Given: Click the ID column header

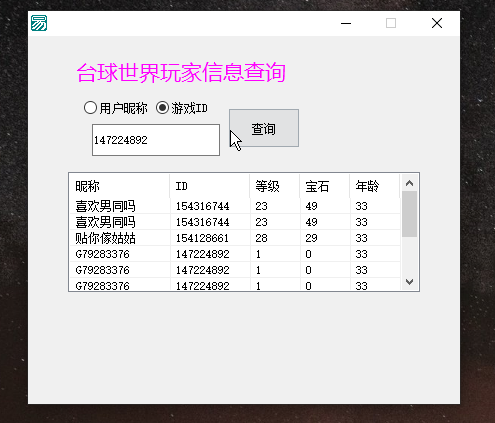Looking at the screenshot, I should click(210, 186).
